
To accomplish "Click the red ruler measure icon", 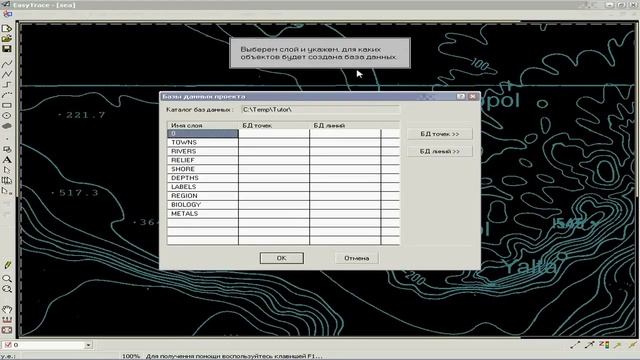I will click(7, 320).
